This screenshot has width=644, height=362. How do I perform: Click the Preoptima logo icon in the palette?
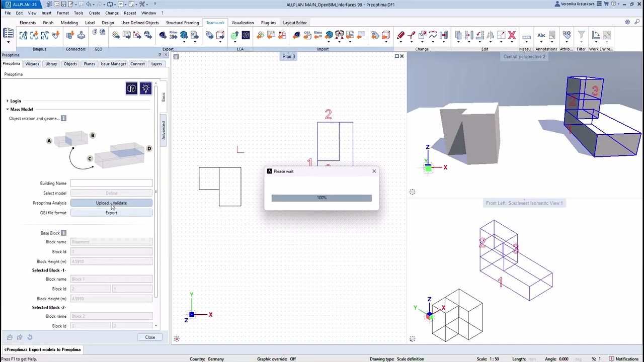coord(131,88)
